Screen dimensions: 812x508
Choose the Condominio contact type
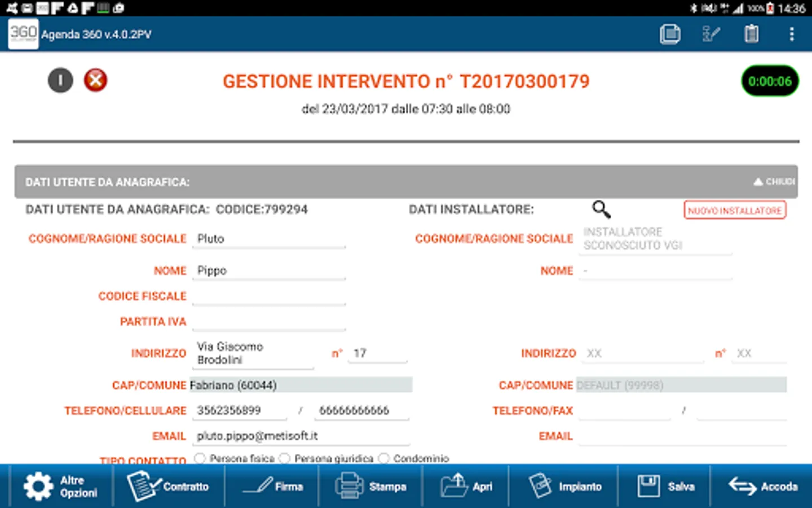pos(384,458)
